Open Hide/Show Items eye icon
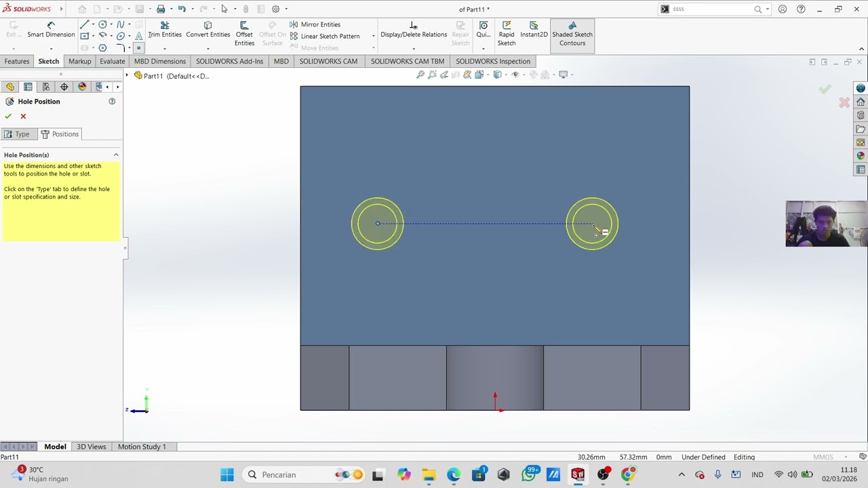Screen dimensions: 868x488 coord(515,75)
